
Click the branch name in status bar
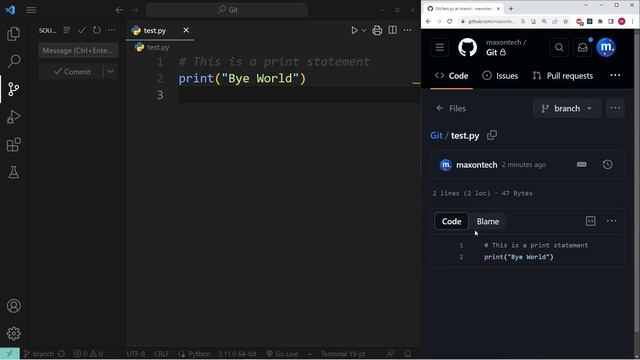pos(38,354)
